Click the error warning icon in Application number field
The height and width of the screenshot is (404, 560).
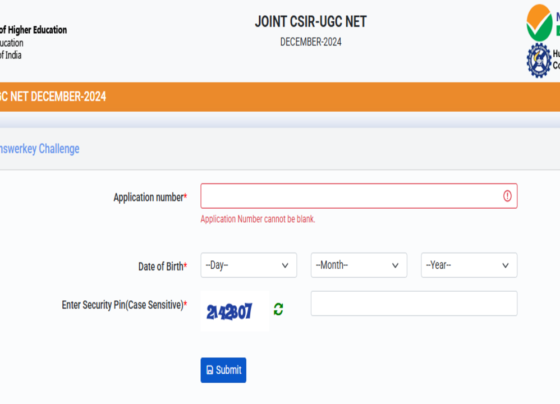[x=507, y=196]
